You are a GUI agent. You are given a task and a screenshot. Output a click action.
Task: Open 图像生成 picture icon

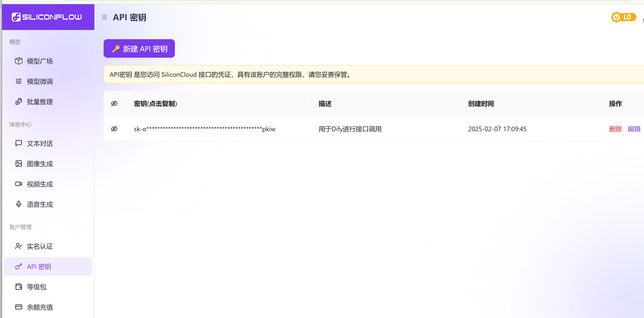pyautogui.click(x=18, y=164)
